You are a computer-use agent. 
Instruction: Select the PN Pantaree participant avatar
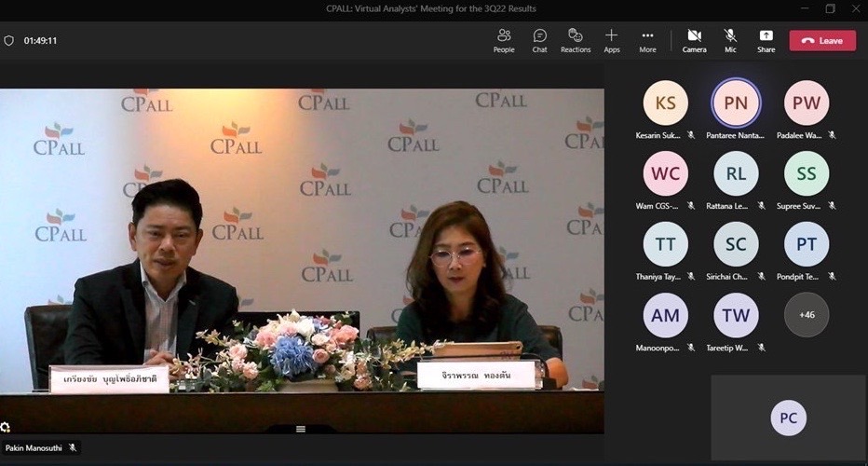736,103
